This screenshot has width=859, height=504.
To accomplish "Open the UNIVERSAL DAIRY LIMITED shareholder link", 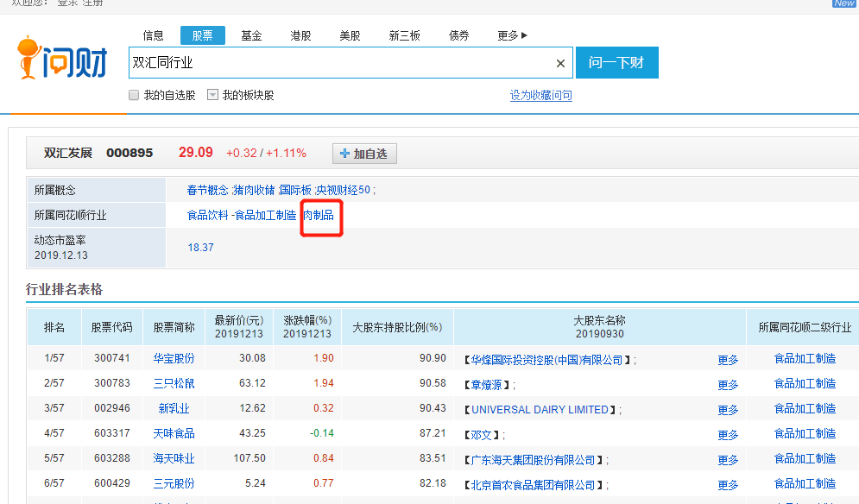I will pos(540,410).
